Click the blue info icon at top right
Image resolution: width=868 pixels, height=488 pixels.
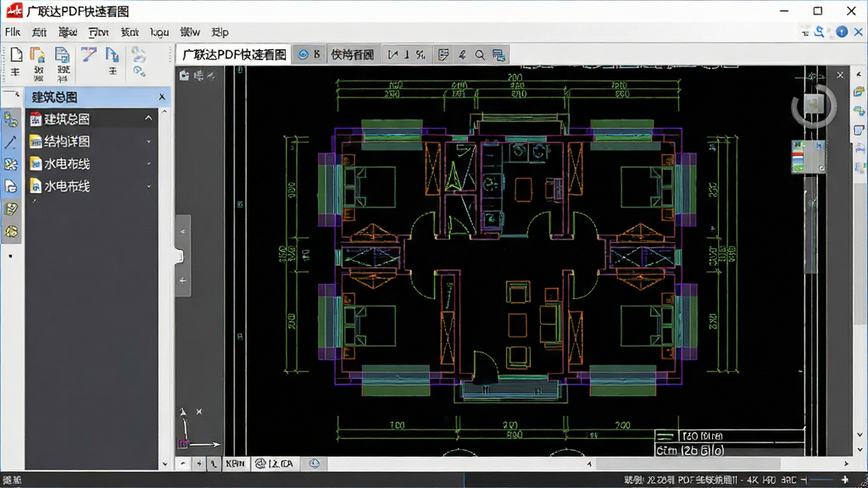(842, 32)
